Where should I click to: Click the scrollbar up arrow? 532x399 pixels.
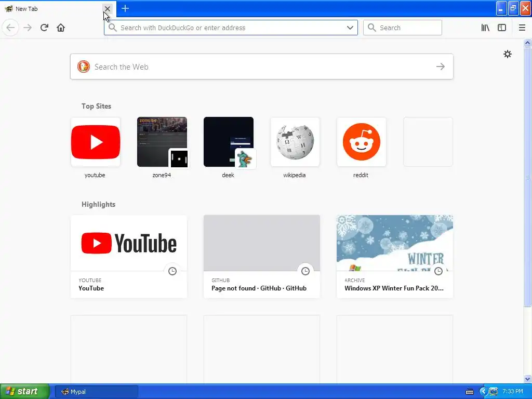[527, 43]
